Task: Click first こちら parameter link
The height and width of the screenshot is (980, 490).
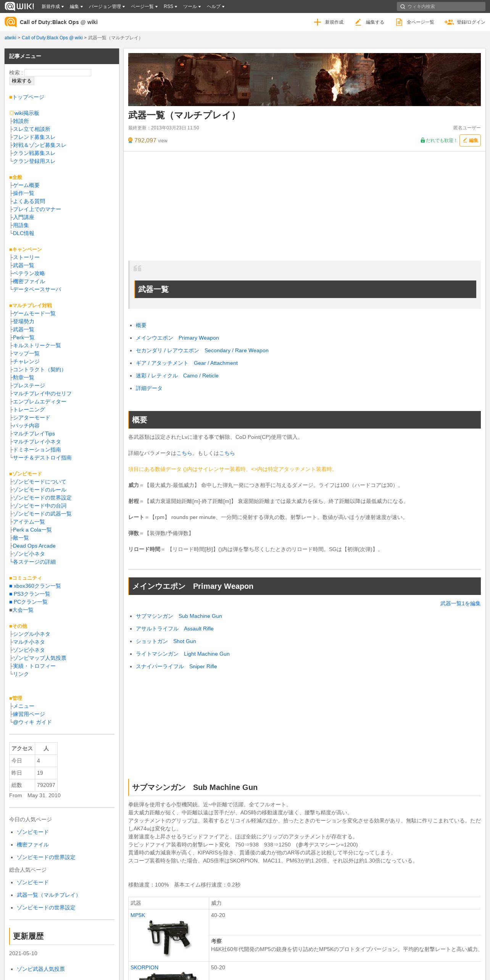Action: tap(184, 453)
